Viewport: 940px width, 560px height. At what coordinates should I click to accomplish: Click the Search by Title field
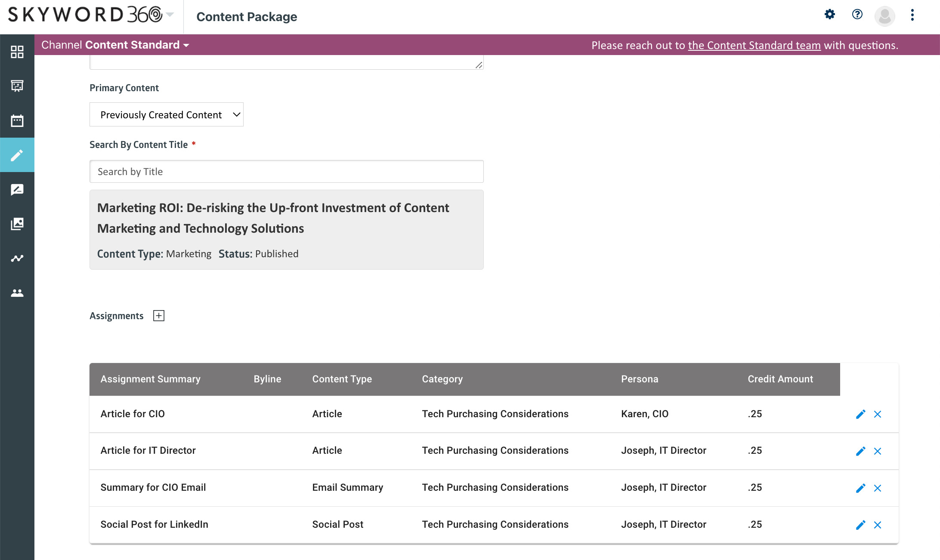point(287,172)
